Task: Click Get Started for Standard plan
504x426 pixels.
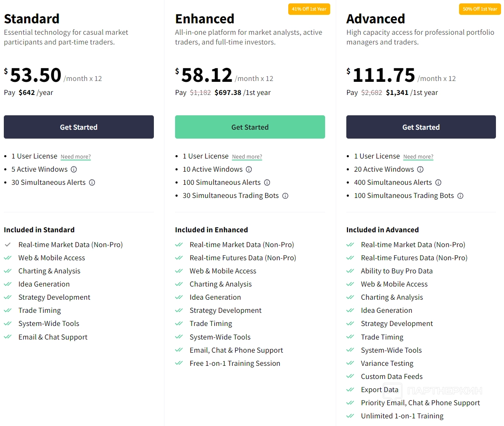Action: coord(79,127)
